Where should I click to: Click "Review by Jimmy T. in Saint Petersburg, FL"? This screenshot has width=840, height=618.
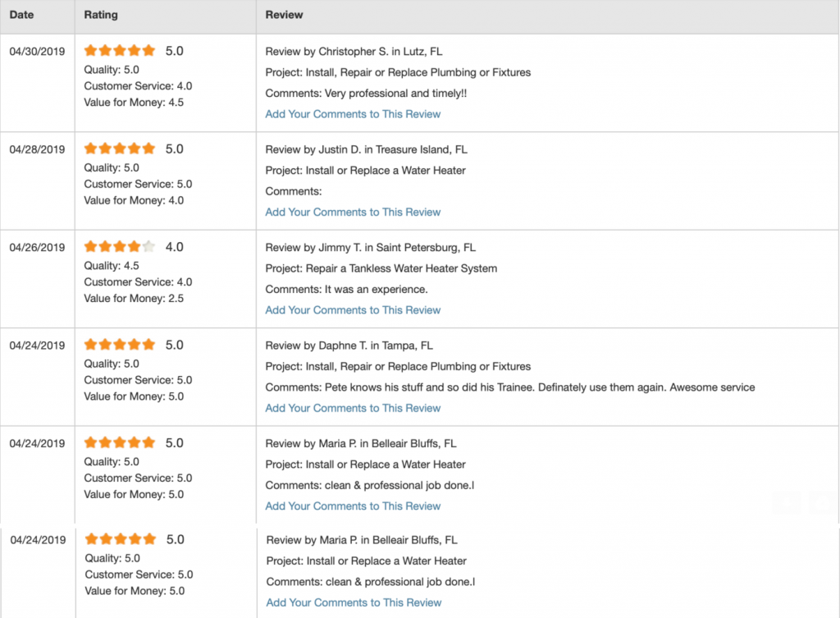[x=370, y=247]
